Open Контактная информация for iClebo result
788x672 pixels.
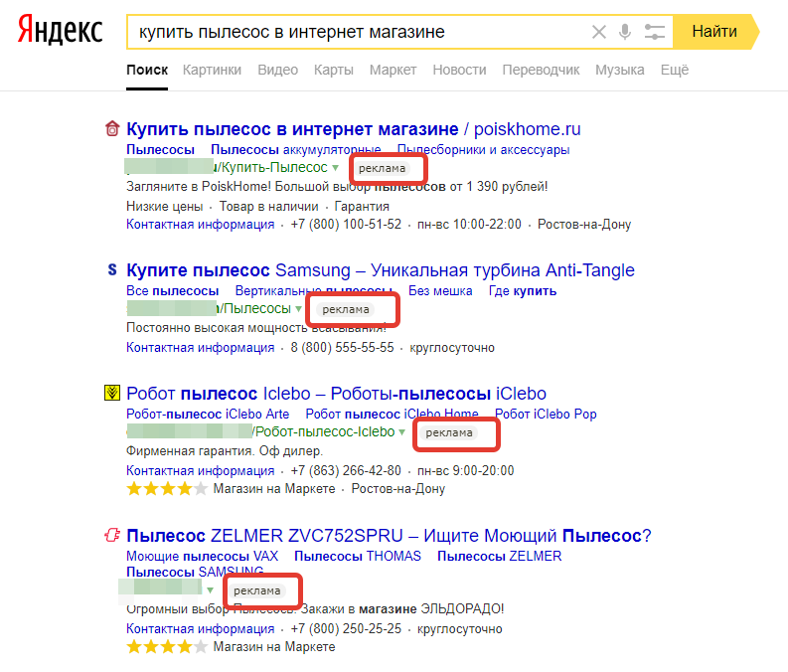[200, 471]
